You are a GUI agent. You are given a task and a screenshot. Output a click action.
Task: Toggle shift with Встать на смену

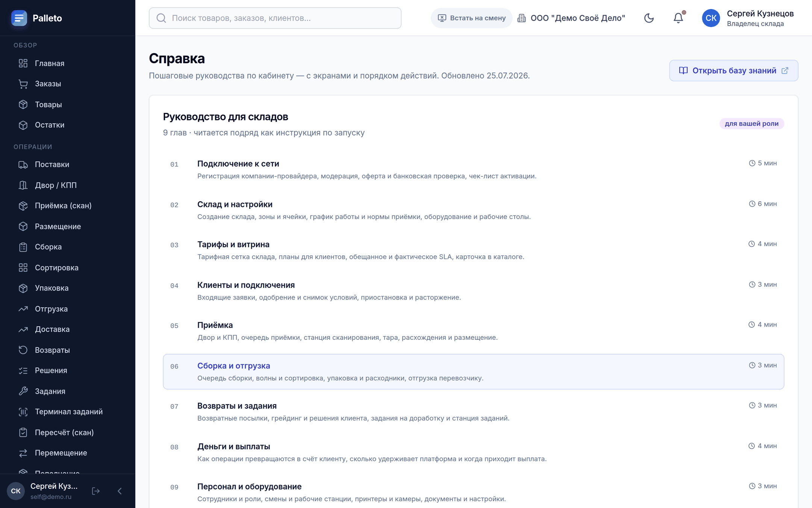(471, 18)
